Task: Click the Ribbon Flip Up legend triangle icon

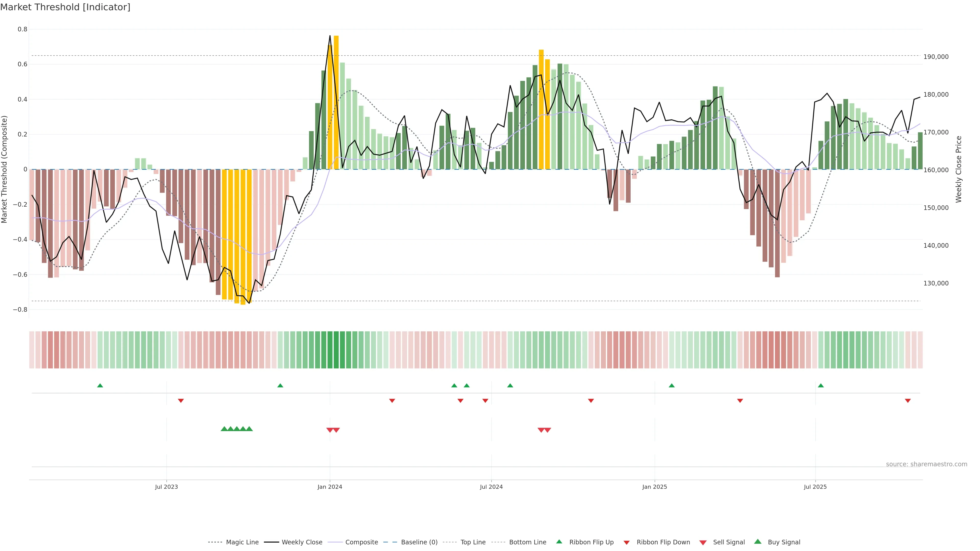Action: [559, 542]
